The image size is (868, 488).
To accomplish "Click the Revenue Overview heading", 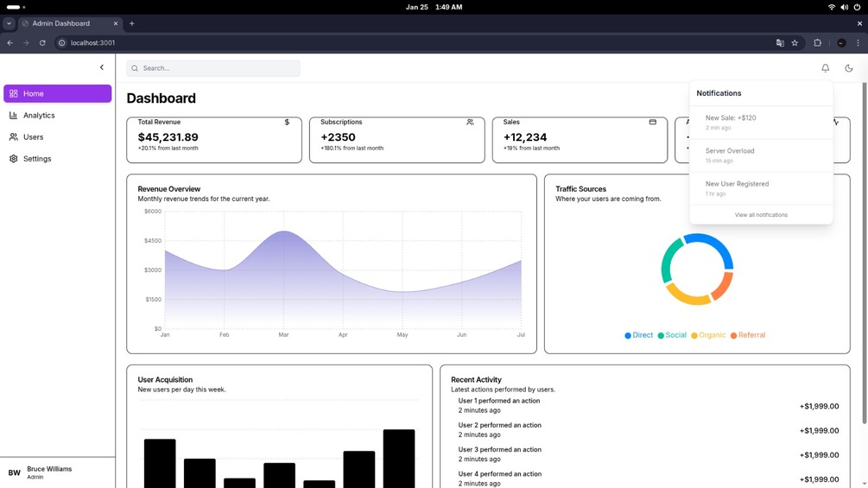I will pyautogui.click(x=168, y=188).
